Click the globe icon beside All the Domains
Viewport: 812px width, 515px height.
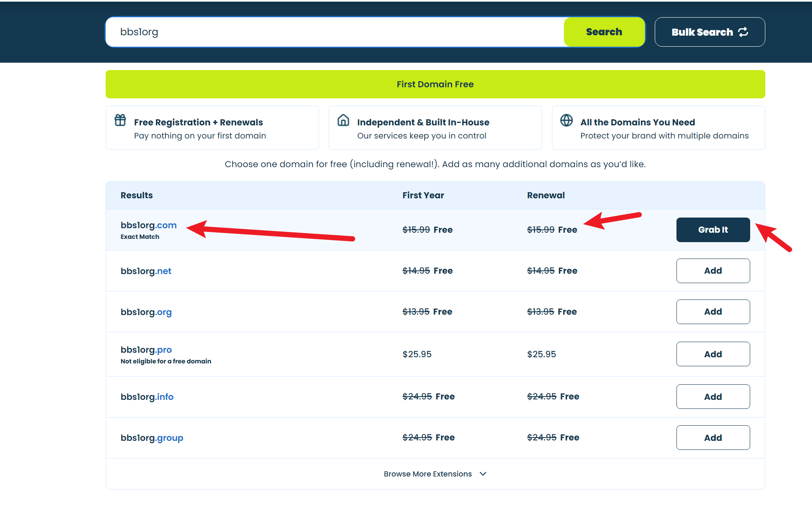tap(566, 120)
